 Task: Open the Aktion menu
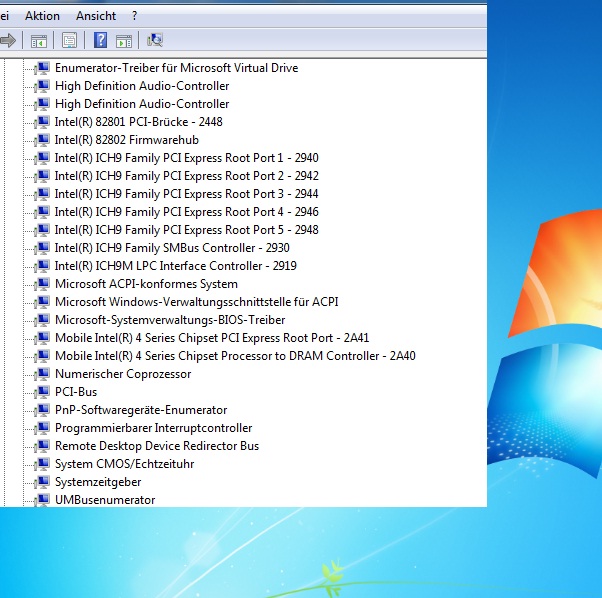pyautogui.click(x=42, y=16)
